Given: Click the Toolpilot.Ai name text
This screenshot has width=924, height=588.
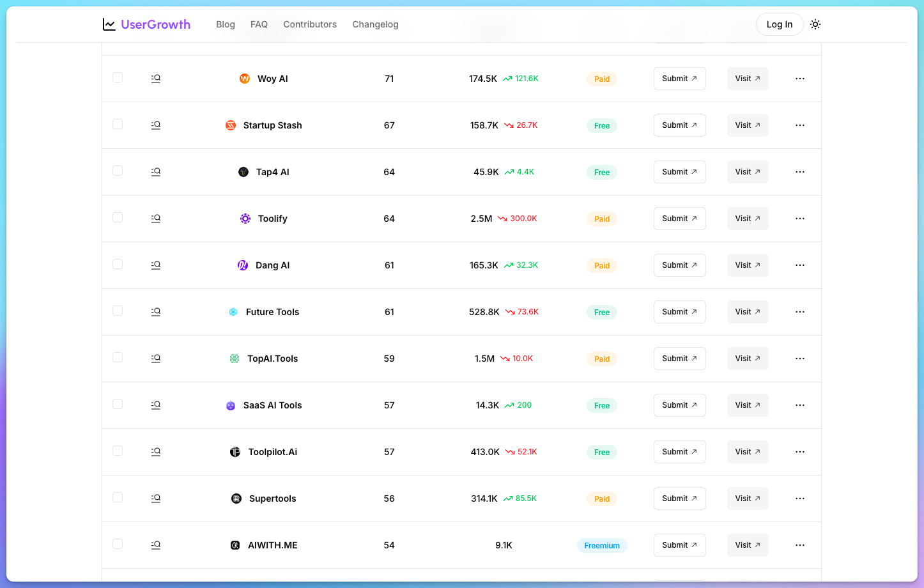Looking at the screenshot, I should (x=273, y=452).
